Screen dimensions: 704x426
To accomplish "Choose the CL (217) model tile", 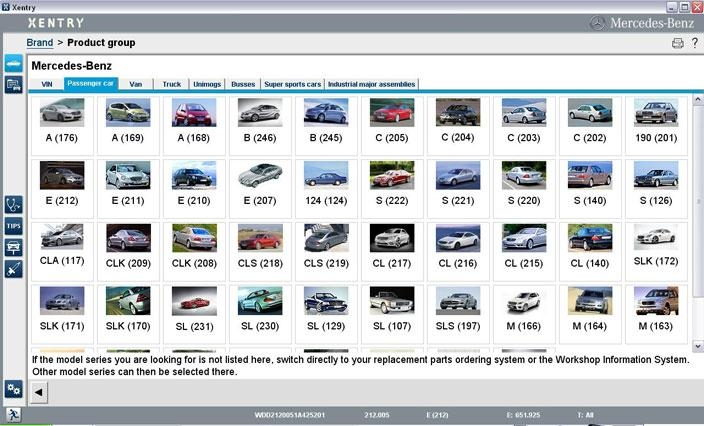I will click(x=392, y=251).
